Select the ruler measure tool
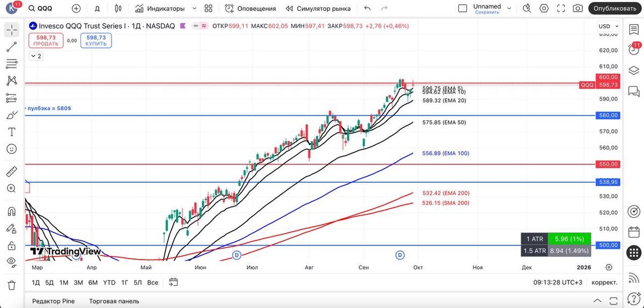The height and width of the screenshot is (308, 644). (x=12, y=171)
